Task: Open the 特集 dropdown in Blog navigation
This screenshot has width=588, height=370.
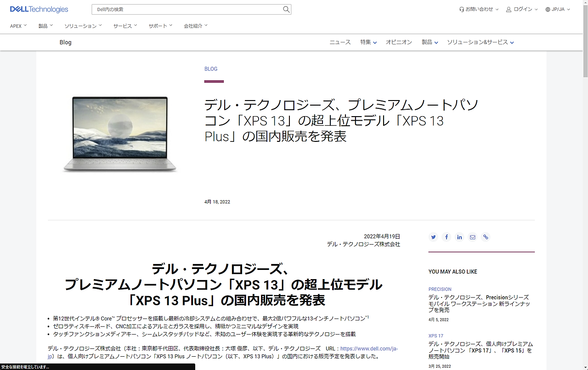Action: pos(368,42)
